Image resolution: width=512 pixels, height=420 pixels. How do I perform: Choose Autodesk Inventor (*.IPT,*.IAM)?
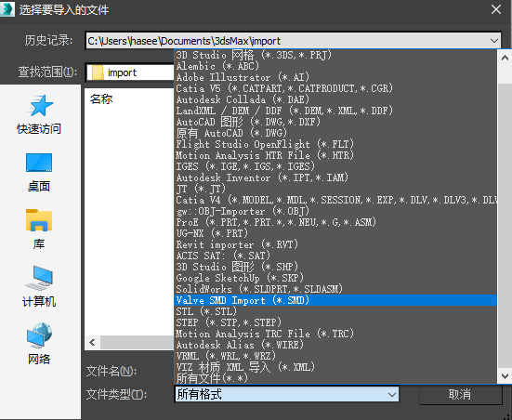(x=335, y=177)
